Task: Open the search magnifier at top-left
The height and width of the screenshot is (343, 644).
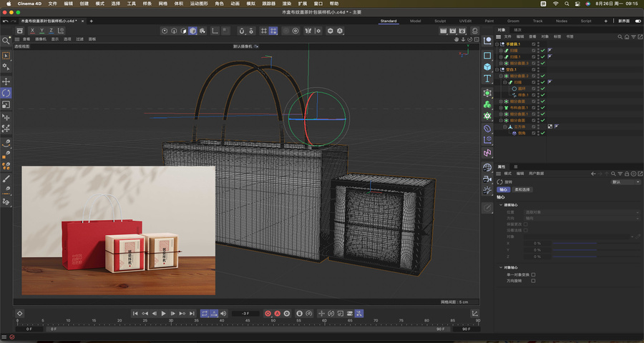Action: 6,40
